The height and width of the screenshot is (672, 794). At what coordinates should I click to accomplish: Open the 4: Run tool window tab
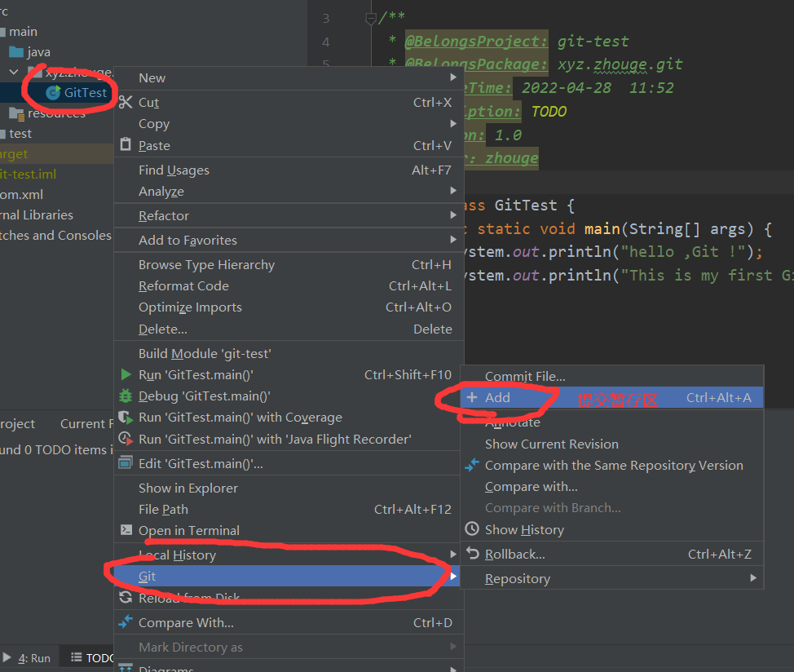pyautogui.click(x=29, y=658)
